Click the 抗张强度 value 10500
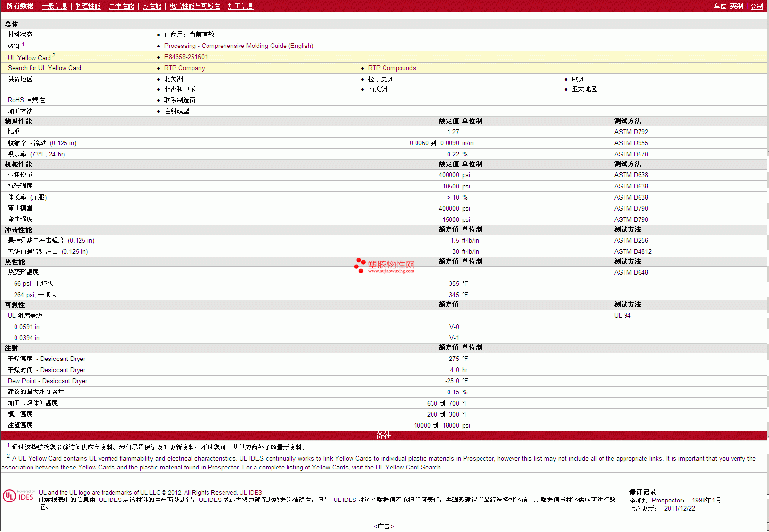Viewport: 769px width, 532px height. pos(450,186)
